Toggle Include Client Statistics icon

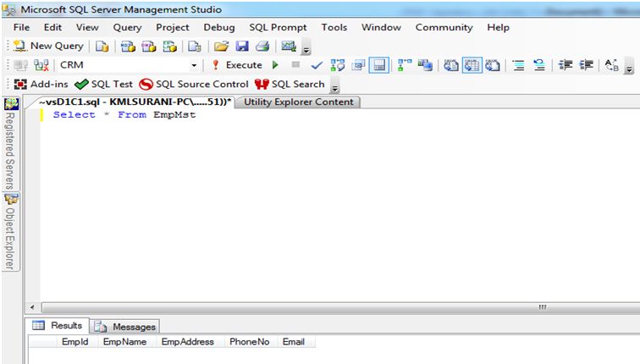coord(425,65)
